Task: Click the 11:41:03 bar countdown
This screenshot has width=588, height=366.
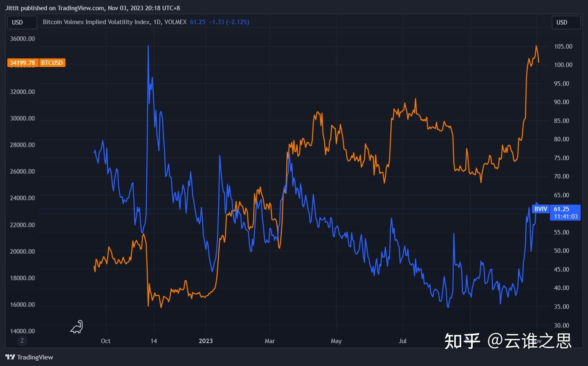Action: coord(566,216)
